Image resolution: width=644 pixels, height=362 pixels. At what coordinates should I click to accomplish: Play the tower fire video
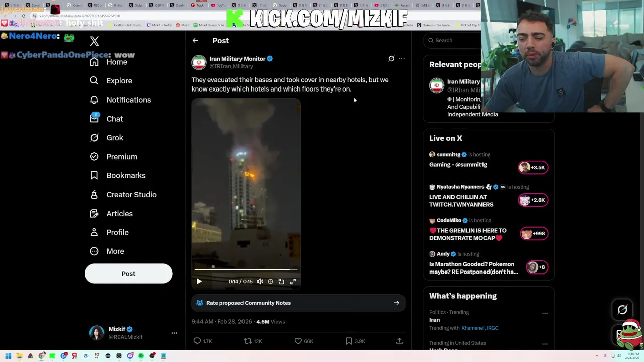pyautogui.click(x=199, y=282)
